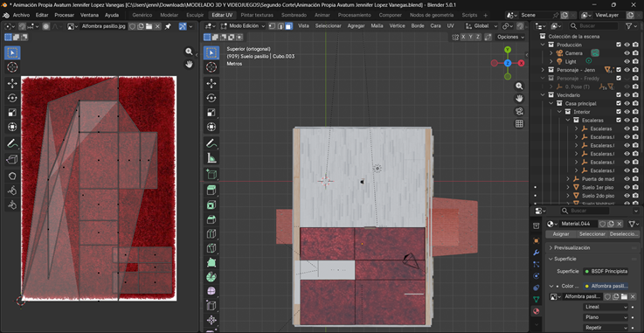Click the green Y axis gizmo
This screenshot has height=333, width=644.
508,50
